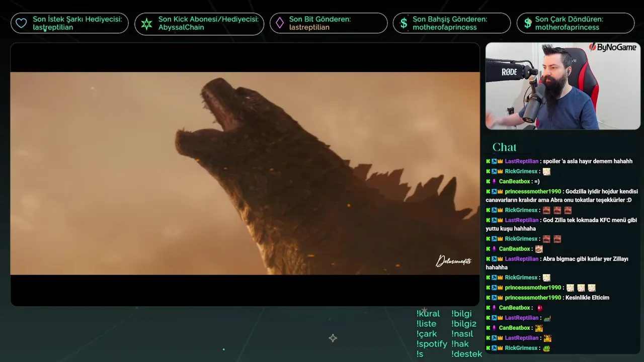Click the AbyssalChain name in the Kick Abonesi pill
This screenshot has height=362, width=644.
tap(181, 27)
